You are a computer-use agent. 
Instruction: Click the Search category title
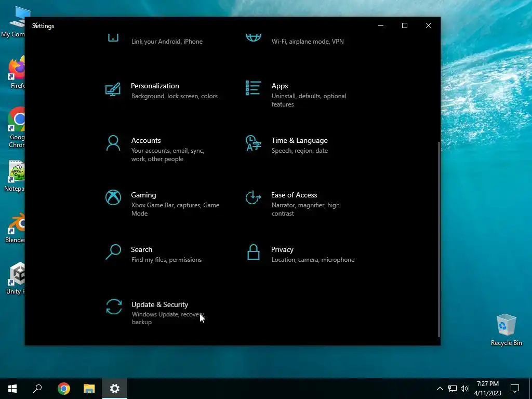point(141,249)
